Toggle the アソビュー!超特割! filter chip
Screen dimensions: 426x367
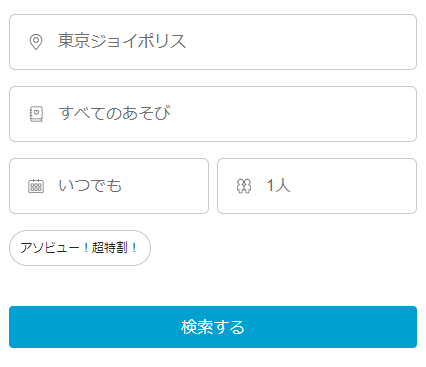click(80, 248)
